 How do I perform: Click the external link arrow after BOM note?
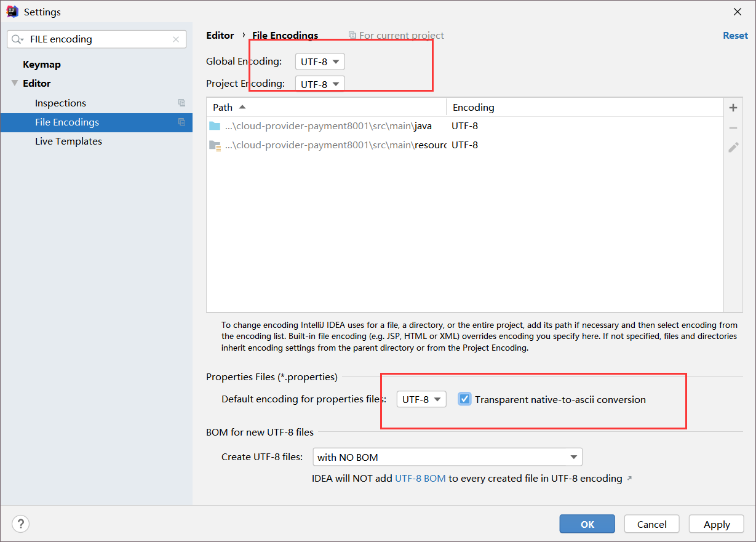tap(629, 479)
